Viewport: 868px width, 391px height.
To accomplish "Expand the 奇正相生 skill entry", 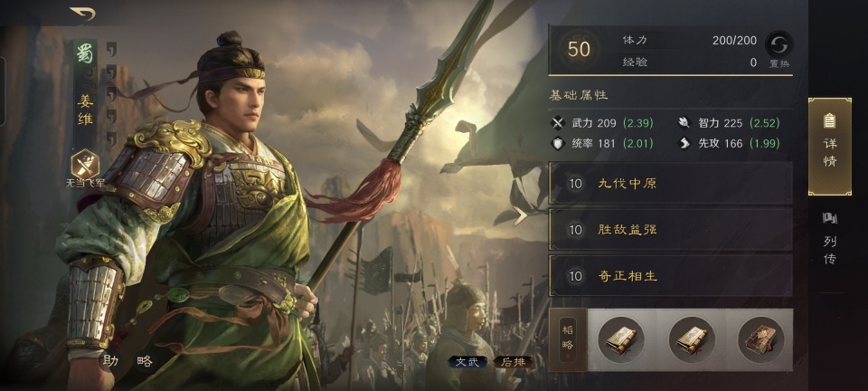I will click(x=670, y=275).
